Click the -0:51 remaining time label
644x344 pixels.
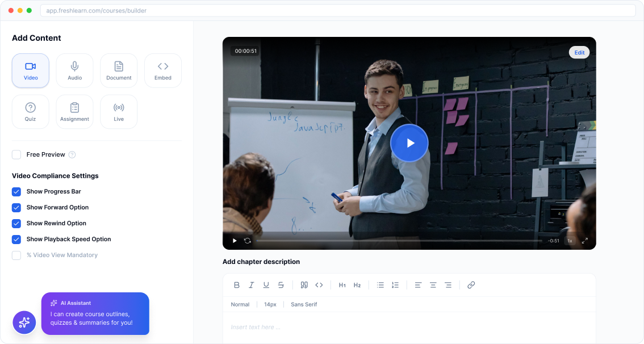554,241
